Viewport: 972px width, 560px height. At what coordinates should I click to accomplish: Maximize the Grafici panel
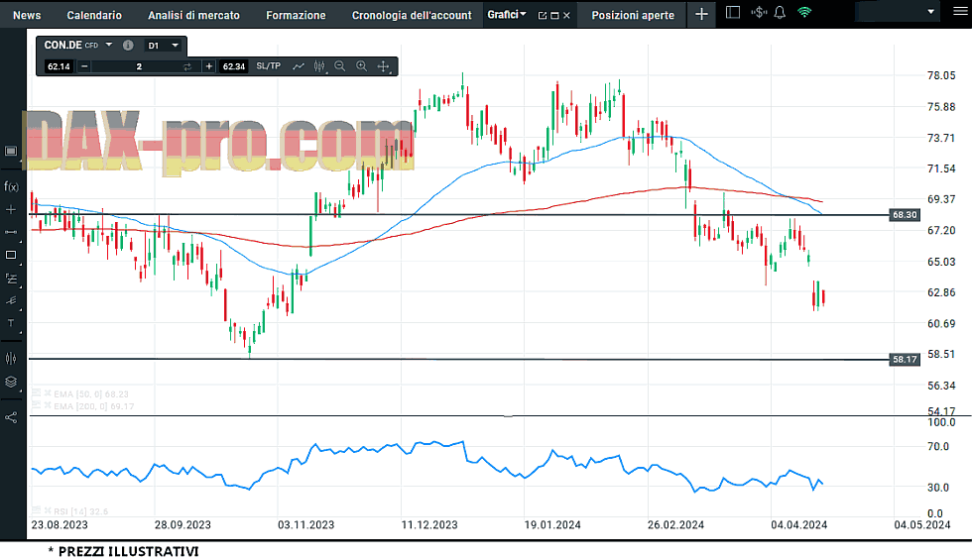(x=554, y=16)
